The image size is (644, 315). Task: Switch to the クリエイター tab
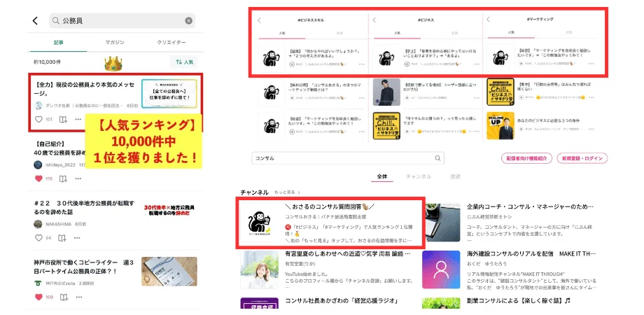click(x=171, y=42)
